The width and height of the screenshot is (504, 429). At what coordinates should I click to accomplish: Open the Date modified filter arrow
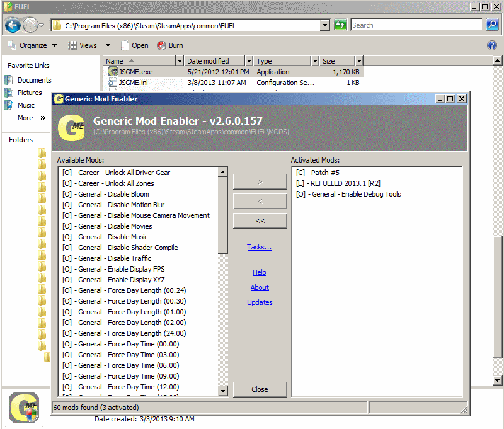(x=249, y=61)
